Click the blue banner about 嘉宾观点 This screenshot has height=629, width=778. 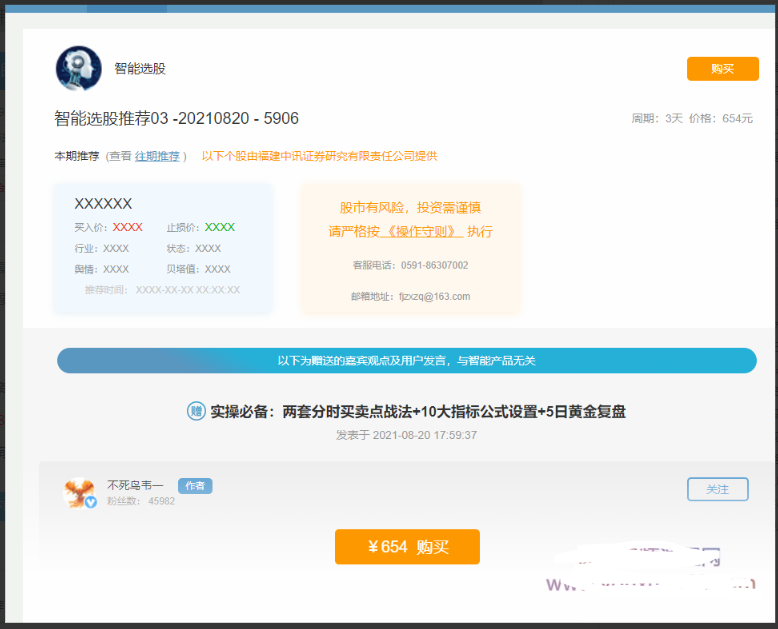coord(406,360)
